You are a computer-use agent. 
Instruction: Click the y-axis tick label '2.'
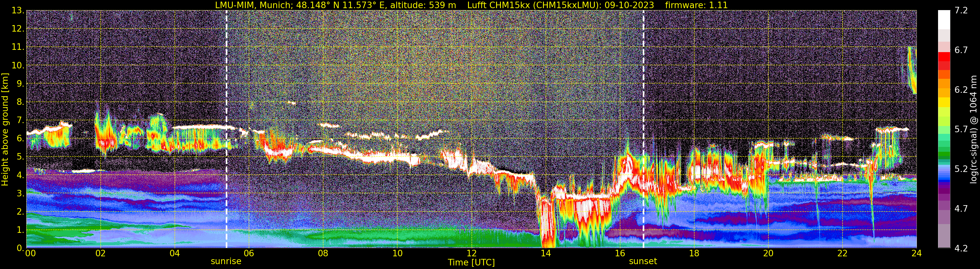coord(20,212)
